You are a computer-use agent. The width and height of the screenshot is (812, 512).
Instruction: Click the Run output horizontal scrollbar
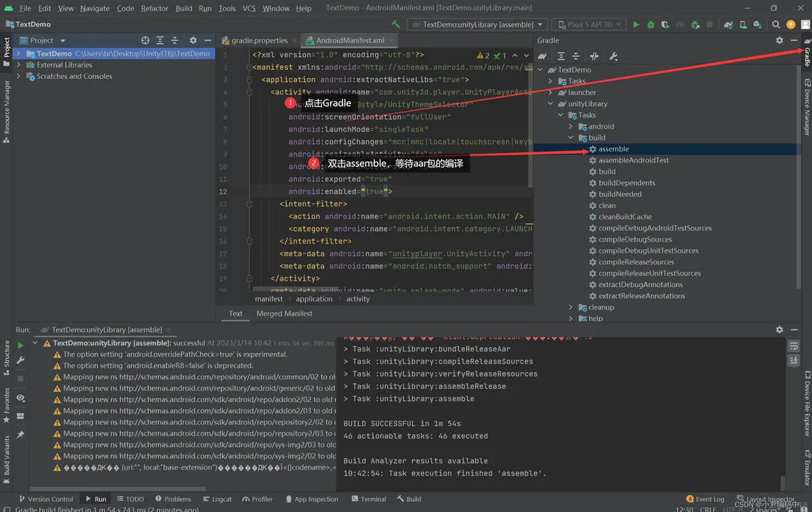tap(117, 489)
